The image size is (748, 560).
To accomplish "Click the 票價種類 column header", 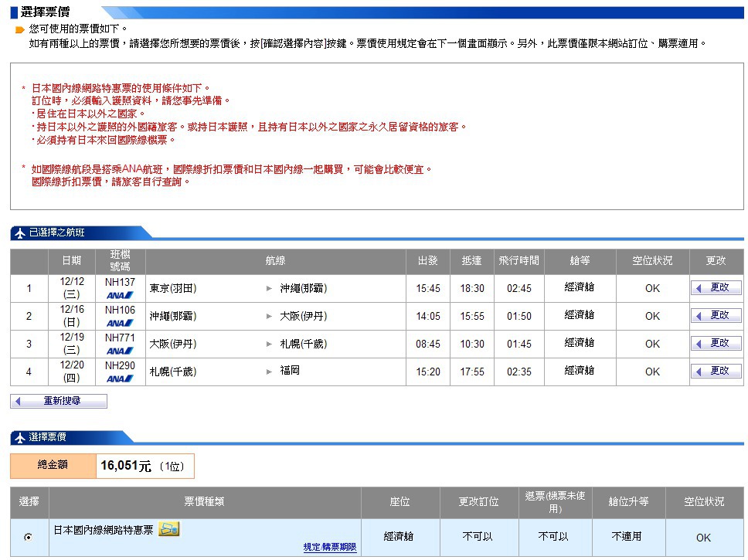I will [205, 502].
